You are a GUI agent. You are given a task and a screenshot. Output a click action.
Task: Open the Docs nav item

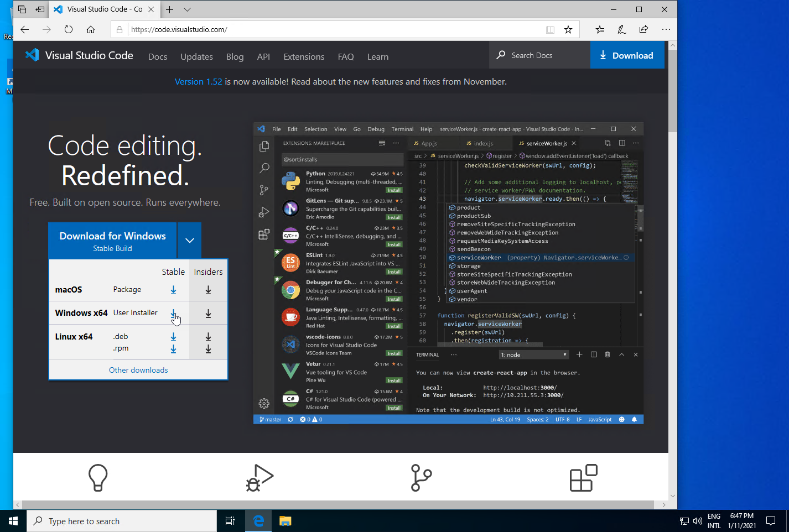[158, 56]
